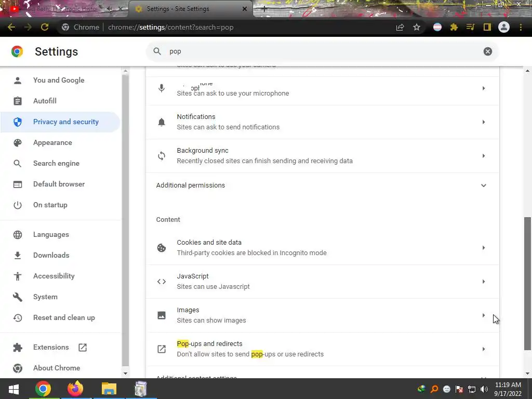Reload the settings page
Image resolution: width=532 pixels, height=399 pixels.
pos(45,27)
